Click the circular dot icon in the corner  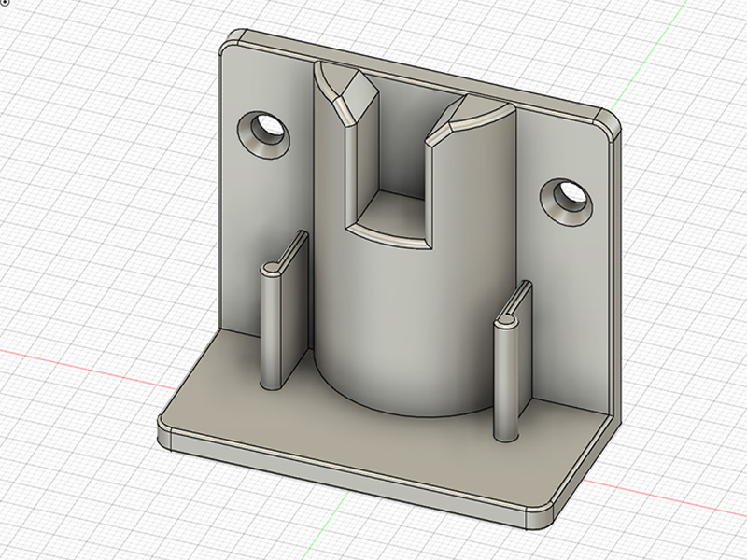point(5,3)
